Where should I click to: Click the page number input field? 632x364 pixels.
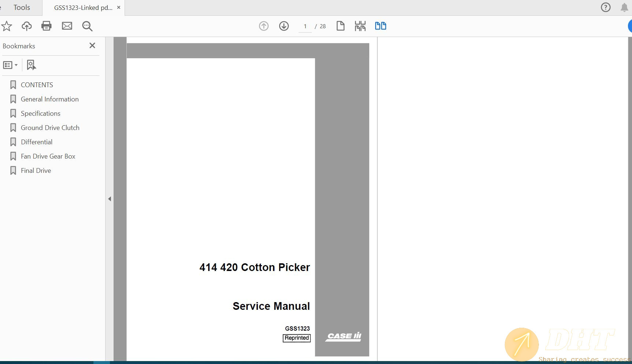pos(305,26)
